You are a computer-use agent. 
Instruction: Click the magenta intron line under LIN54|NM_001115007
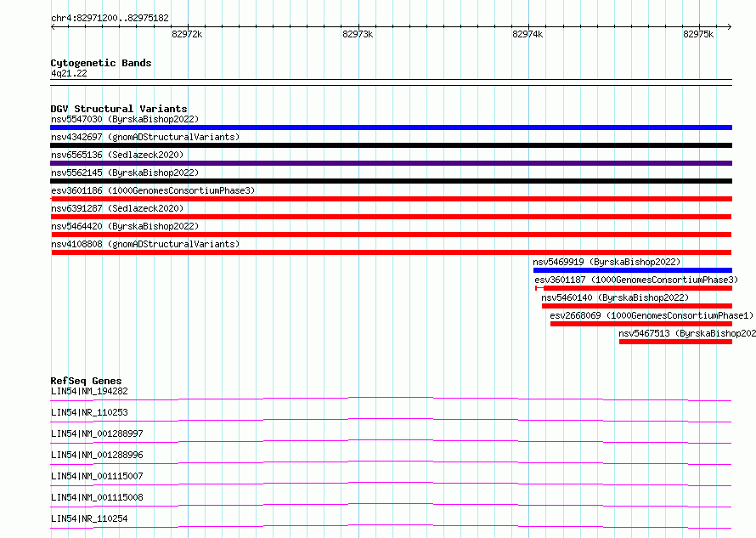click(x=391, y=484)
